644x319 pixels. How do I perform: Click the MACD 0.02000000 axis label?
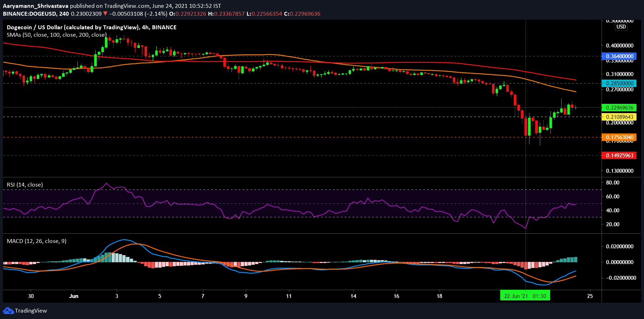(x=620, y=247)
